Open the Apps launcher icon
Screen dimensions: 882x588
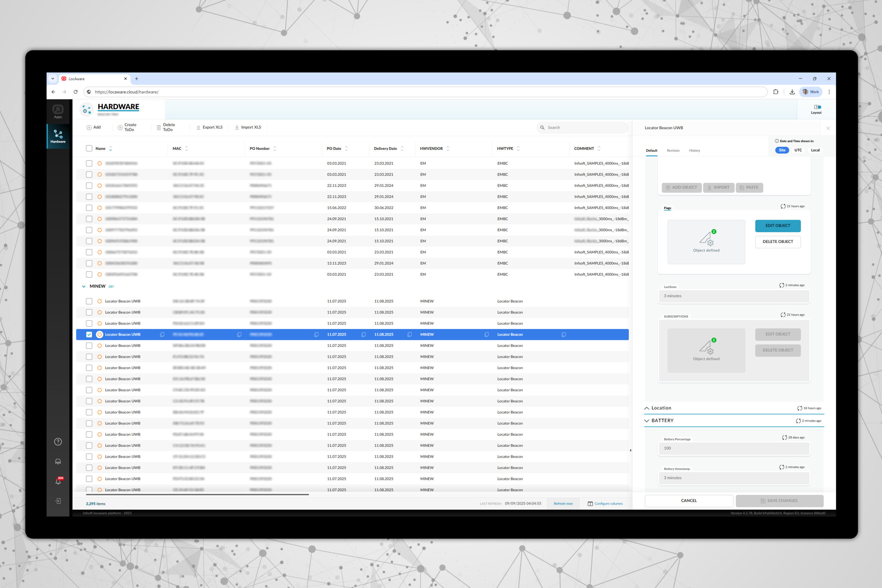tap(58, 111)
